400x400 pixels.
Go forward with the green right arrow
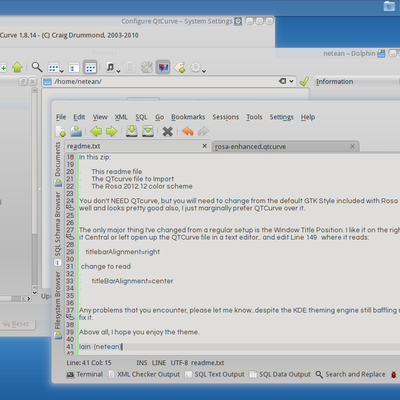click(x=112, y=131)
